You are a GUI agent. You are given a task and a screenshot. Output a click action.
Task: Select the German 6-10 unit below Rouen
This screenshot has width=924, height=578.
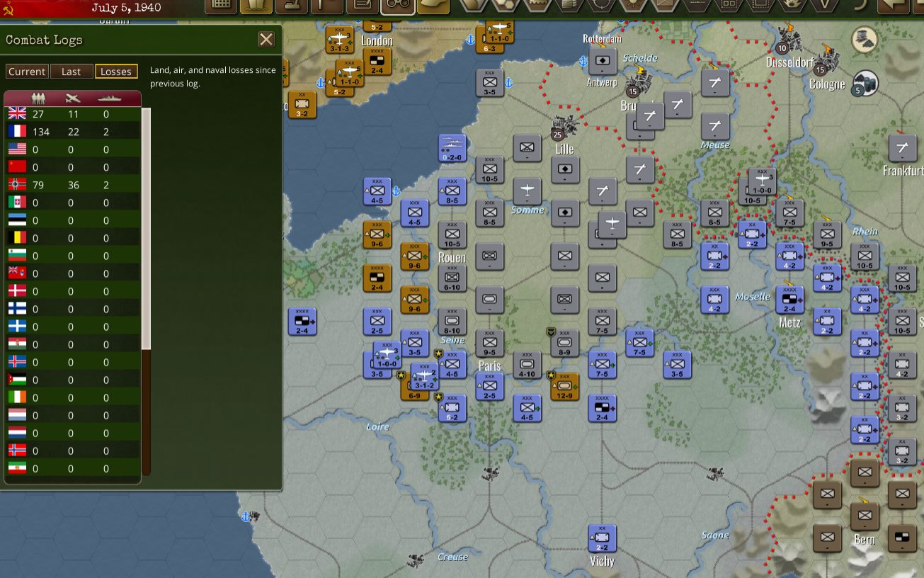[452, 278]
